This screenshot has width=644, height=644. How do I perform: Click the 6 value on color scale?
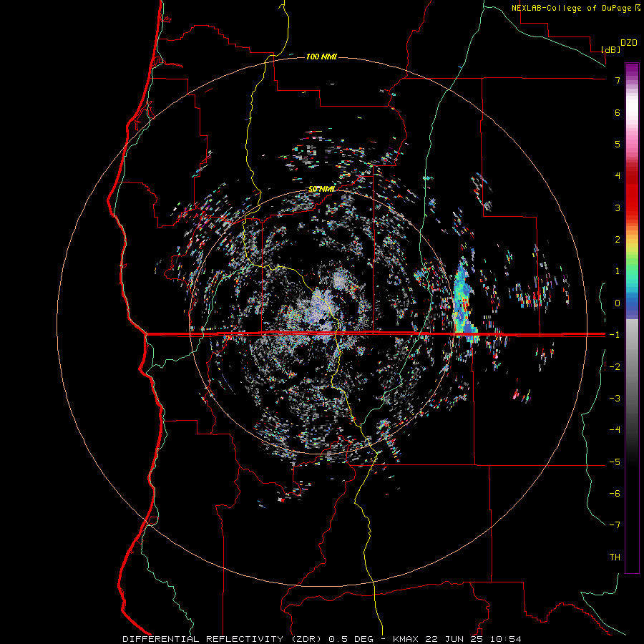pyautogui.click(x=618, y=112)
